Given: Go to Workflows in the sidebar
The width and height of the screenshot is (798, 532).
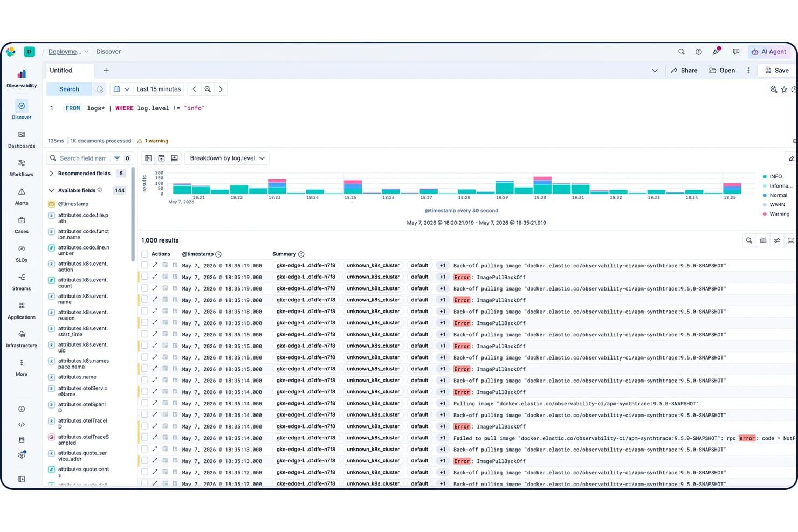Looking at the screenshot, I should 22,168.
